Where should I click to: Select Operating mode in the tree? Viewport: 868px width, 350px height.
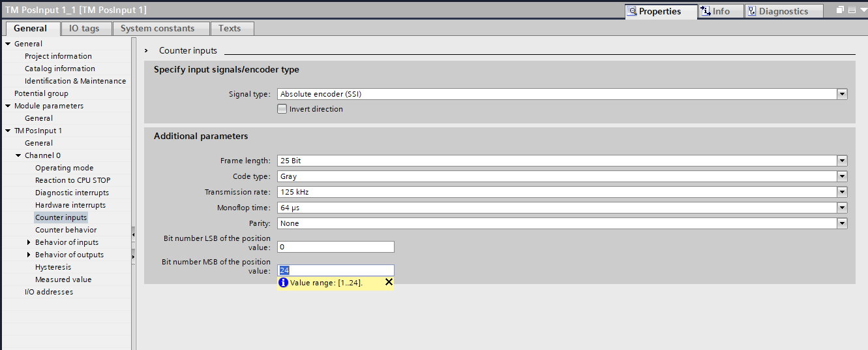64,168
